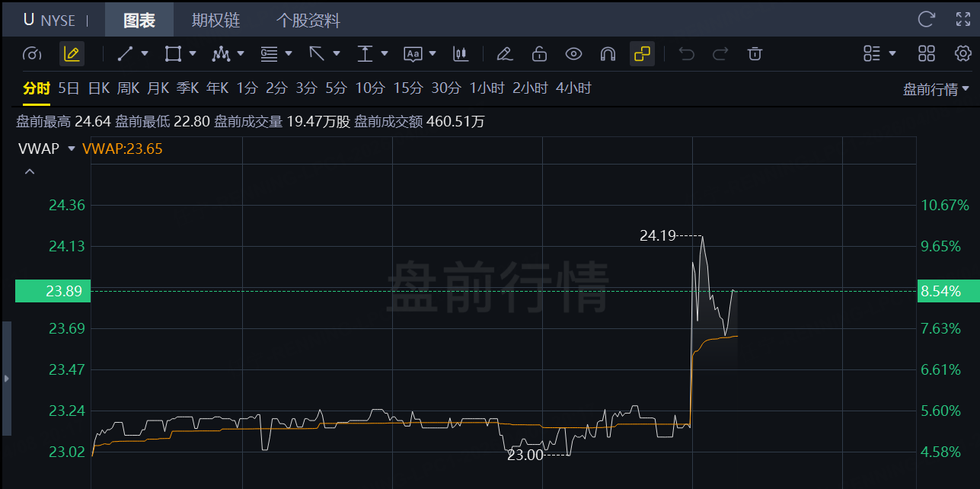
Task: Select the arrow marker tool
Action: 317,54
